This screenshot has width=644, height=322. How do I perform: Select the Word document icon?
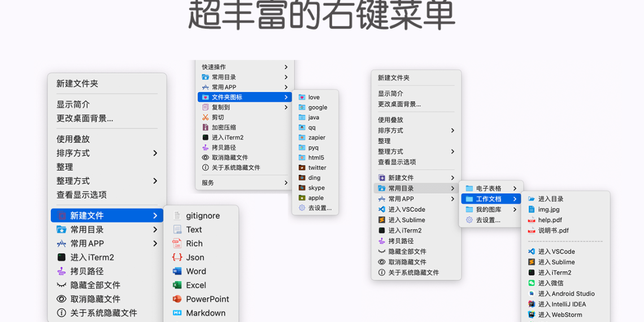click(177, 271)
